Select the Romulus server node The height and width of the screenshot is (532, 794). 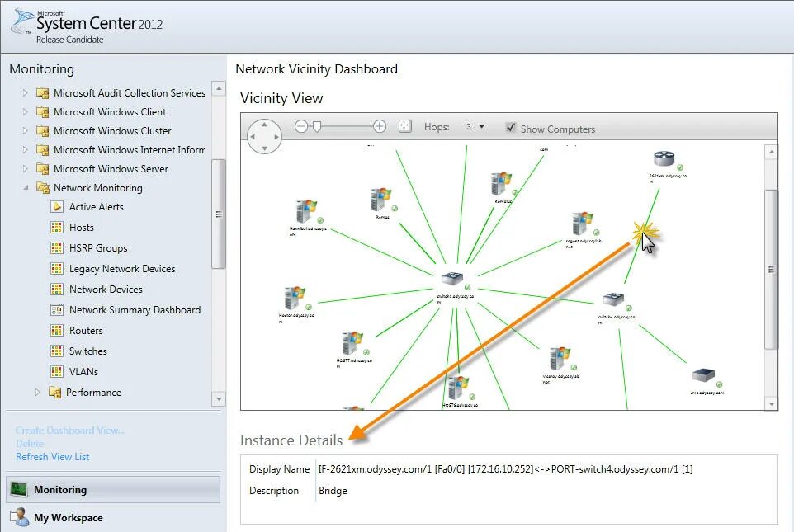[x=501, y=184]
